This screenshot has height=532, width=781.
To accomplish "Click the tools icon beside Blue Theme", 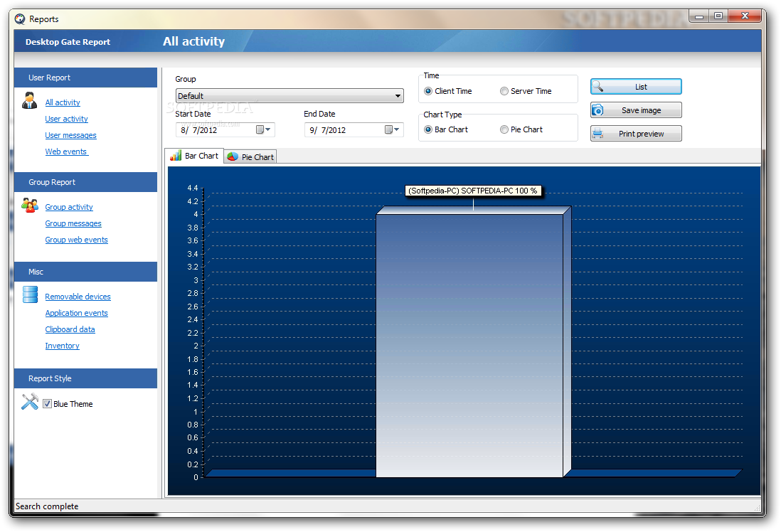I will pos(30,402).
